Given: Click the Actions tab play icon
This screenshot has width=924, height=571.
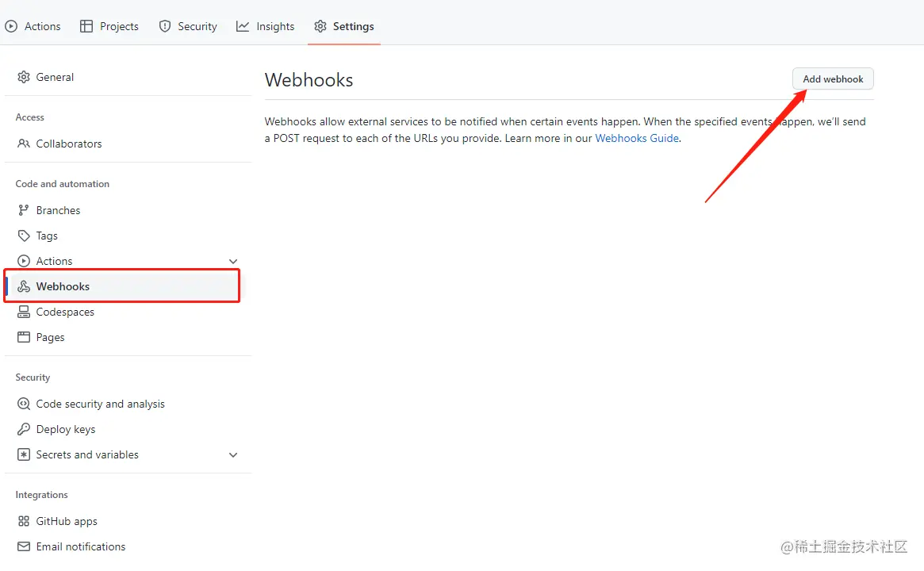Looking at the screenshot, I should [x=11, y=26].
